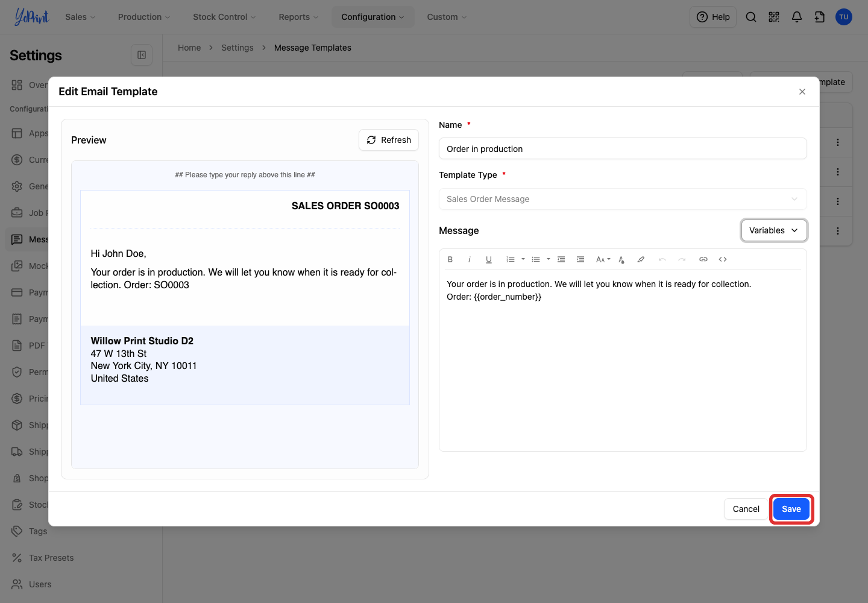Open the Template Type combo box

(x=623, y=199)
